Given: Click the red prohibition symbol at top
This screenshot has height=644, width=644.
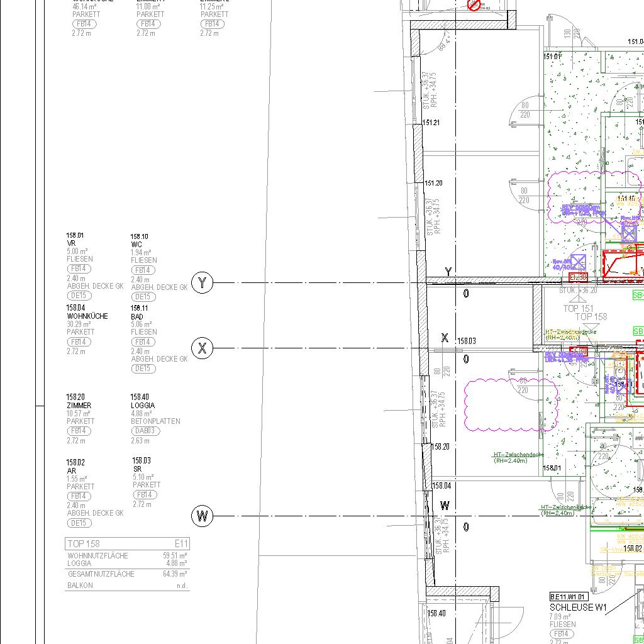Looking at the screenshot, I should [474, 6].
